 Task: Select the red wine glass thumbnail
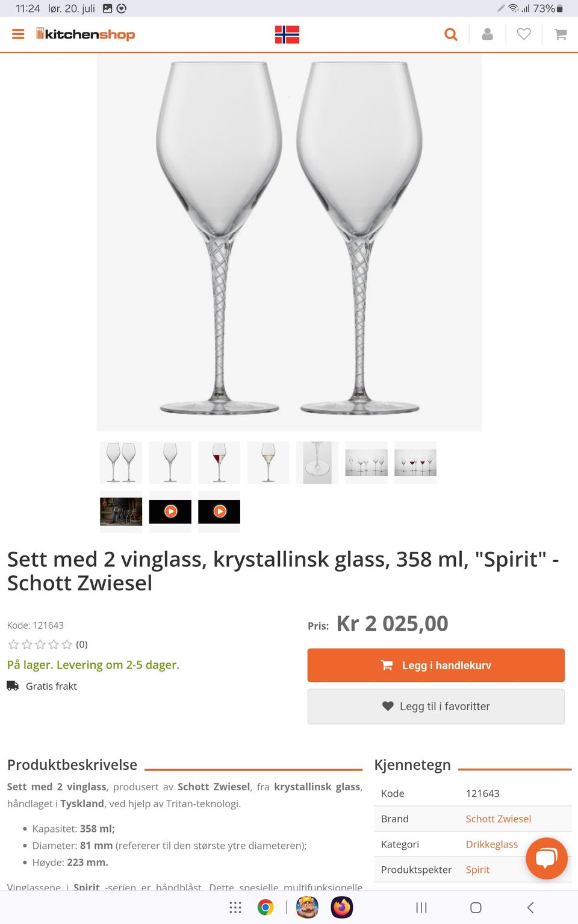pyautogui.click(x=219, y=462)
